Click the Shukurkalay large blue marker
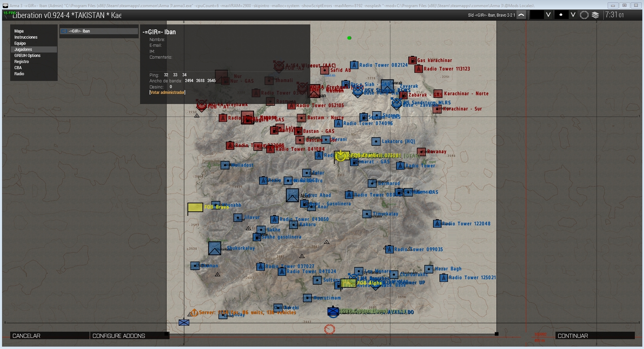The image size is (644, 349). (x=215, y=248)
